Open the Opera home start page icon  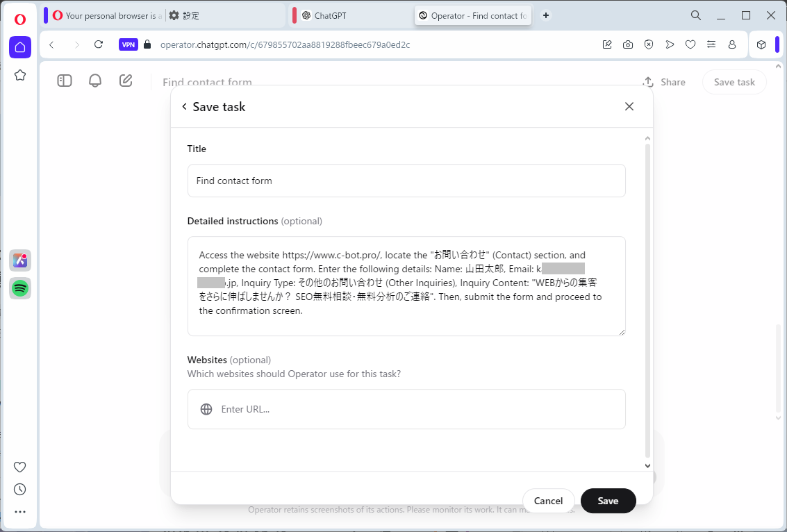coord(20,47)
